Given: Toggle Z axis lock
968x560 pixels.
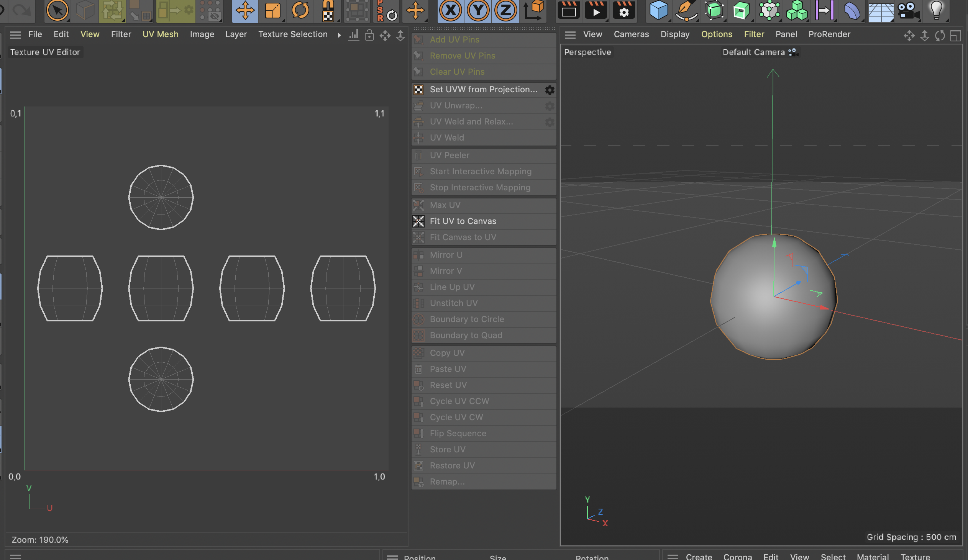Looking at the screenshot, I should point(505,10).
